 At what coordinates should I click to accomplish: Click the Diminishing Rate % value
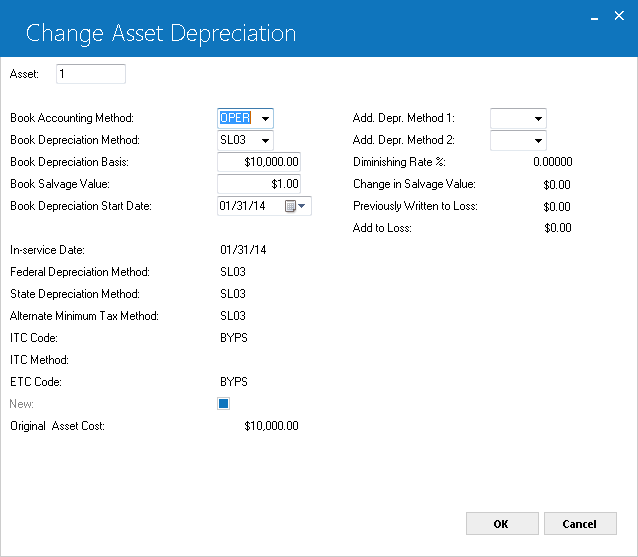pyautogui.click(x=553, y=162)
